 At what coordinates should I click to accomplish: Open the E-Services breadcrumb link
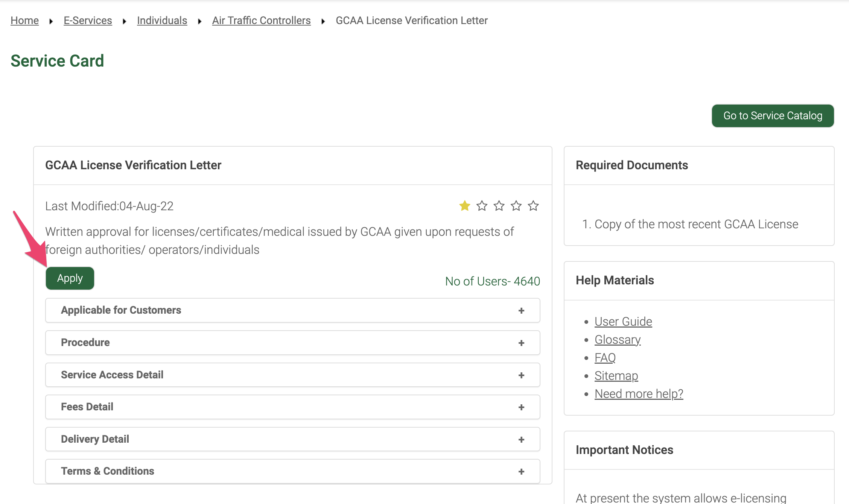88,21
